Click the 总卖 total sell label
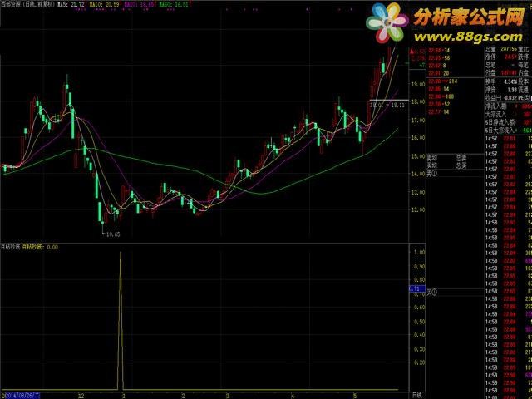This screenshot has width=532, height=399. (461, 158)
